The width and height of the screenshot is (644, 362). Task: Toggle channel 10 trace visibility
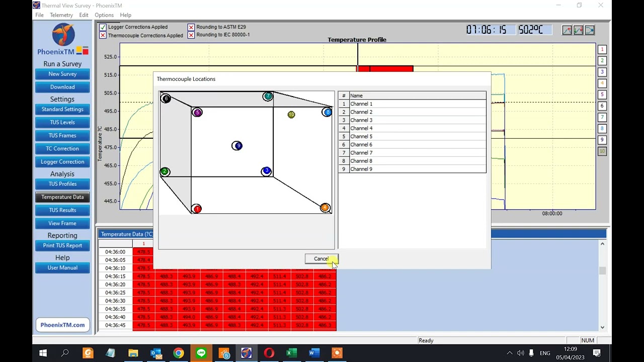[x=602, y=151]
